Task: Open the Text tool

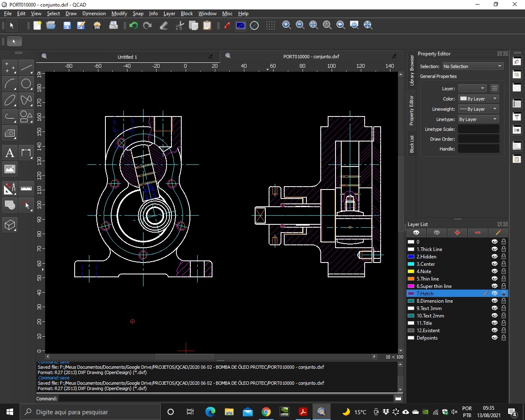Action: (10, 153)
